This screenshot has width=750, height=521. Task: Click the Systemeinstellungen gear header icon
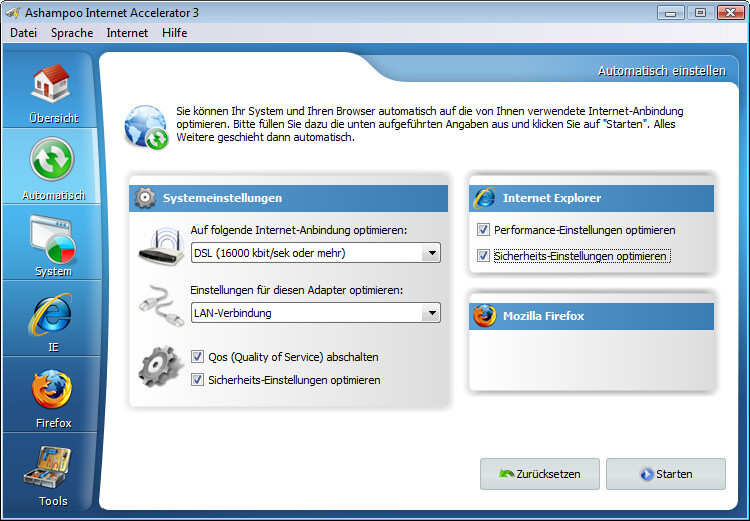pyautogui.click(x=146, y=198)
